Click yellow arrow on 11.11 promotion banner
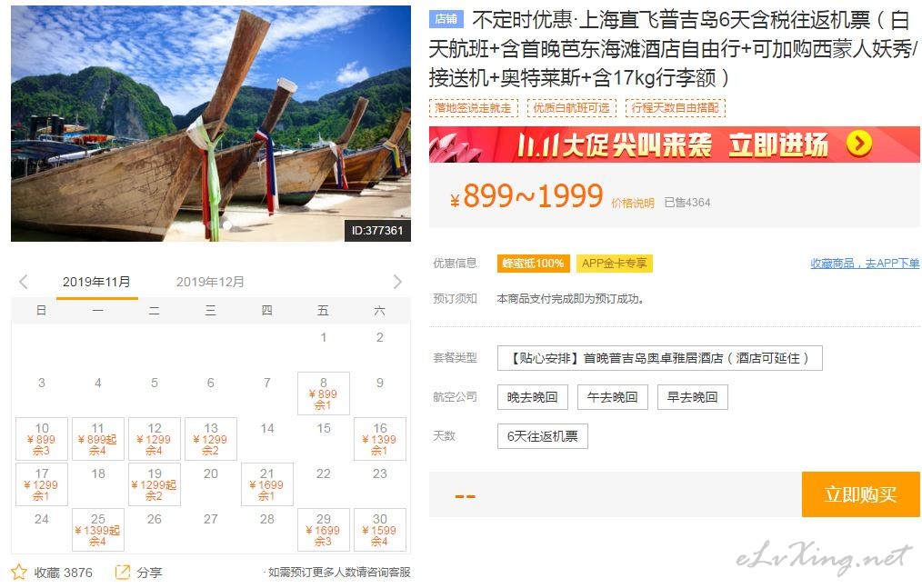Image resolution: width=922 pixels, height=588 pixels. [859, 143]
